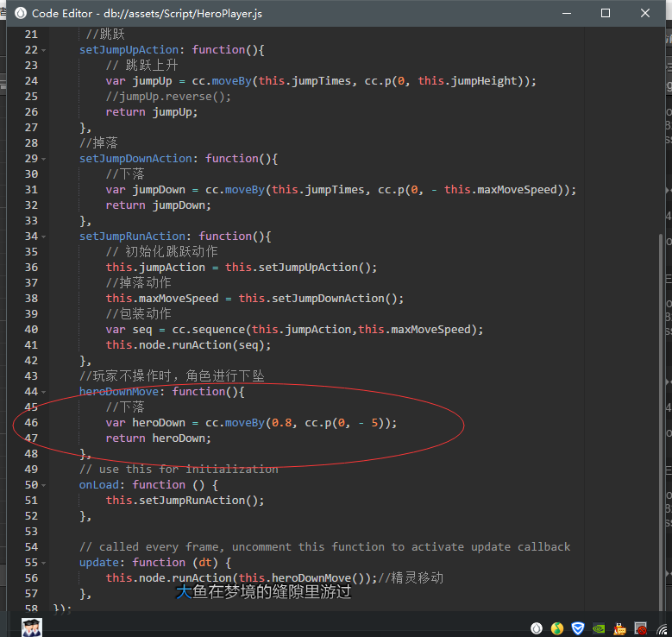Click 'return heroDown;' on line 47

click(159, 438)
